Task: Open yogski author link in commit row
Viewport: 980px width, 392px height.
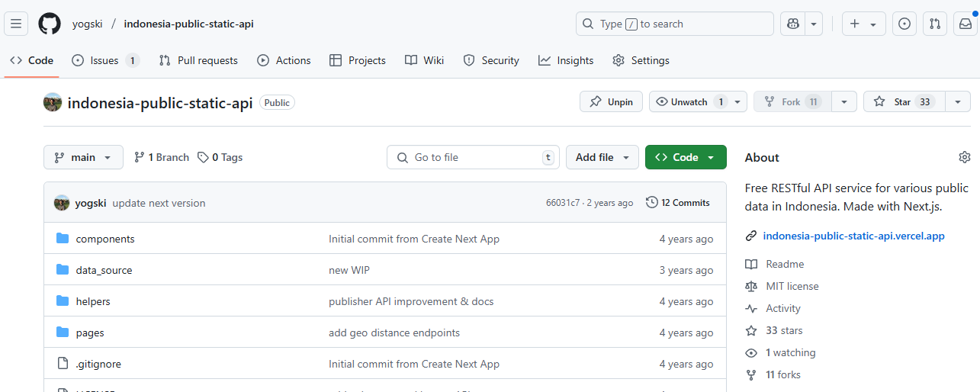Action: tap(91, 203)
